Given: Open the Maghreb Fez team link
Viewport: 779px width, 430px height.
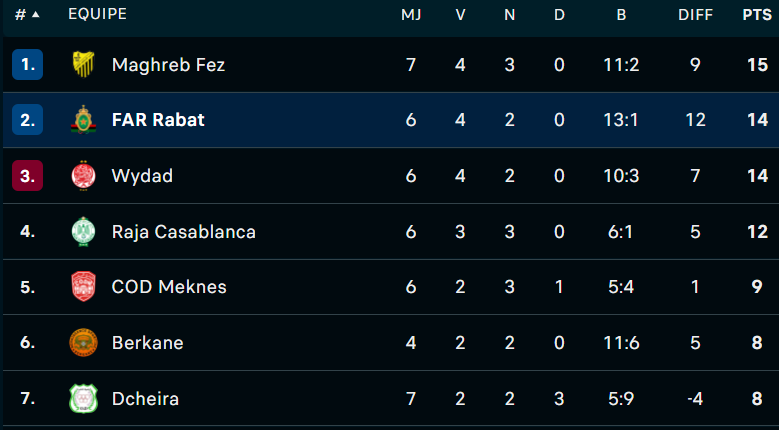Looking at the screenshot, I should point(168,65).
